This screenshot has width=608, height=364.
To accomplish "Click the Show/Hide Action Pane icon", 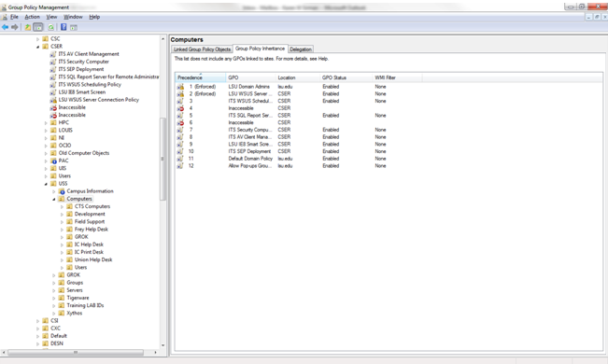I will point(74,27).
